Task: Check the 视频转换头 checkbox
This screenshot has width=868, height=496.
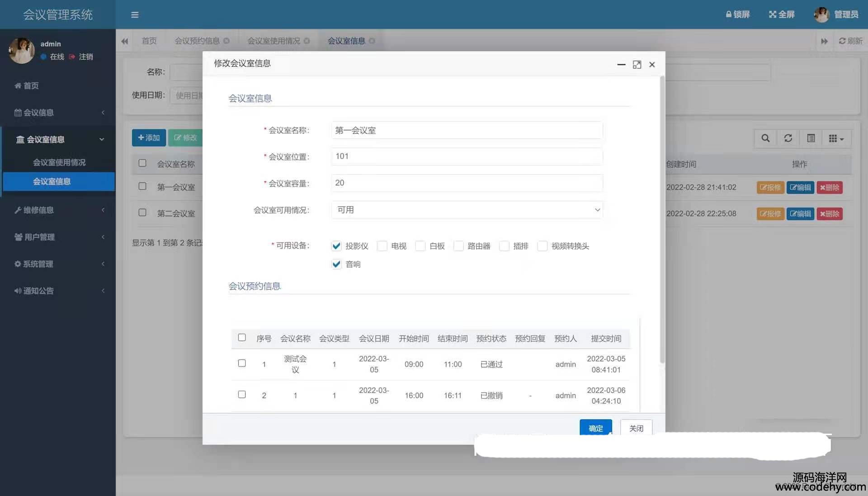Action: pos(542,246)
